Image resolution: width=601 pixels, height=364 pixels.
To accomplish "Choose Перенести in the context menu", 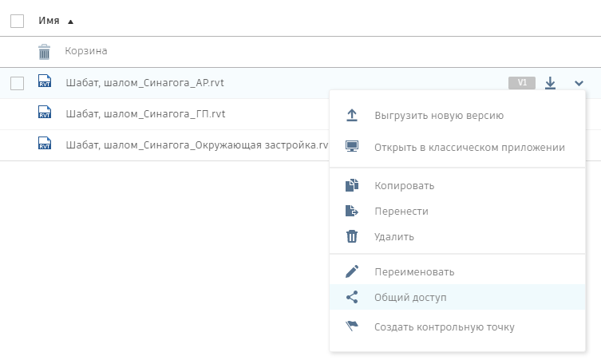I will (x=401, y=212).
